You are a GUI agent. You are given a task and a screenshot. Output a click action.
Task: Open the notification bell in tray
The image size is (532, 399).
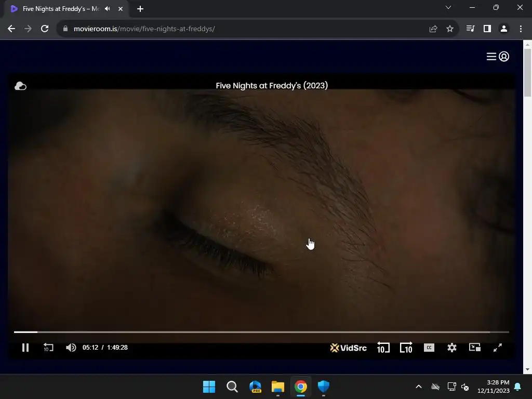click(x=518, y=387)
